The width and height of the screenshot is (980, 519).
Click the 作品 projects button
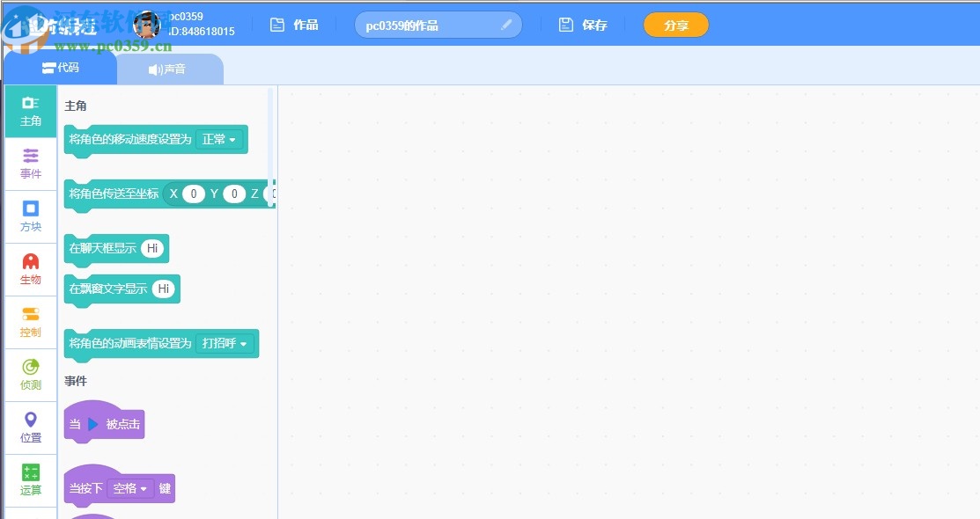(294, 25)
